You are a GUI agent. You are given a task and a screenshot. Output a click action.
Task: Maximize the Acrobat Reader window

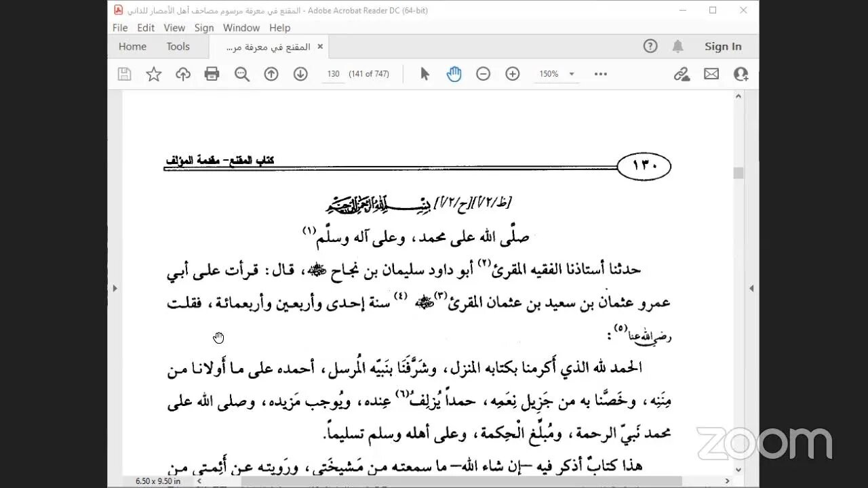click(713, 10)
